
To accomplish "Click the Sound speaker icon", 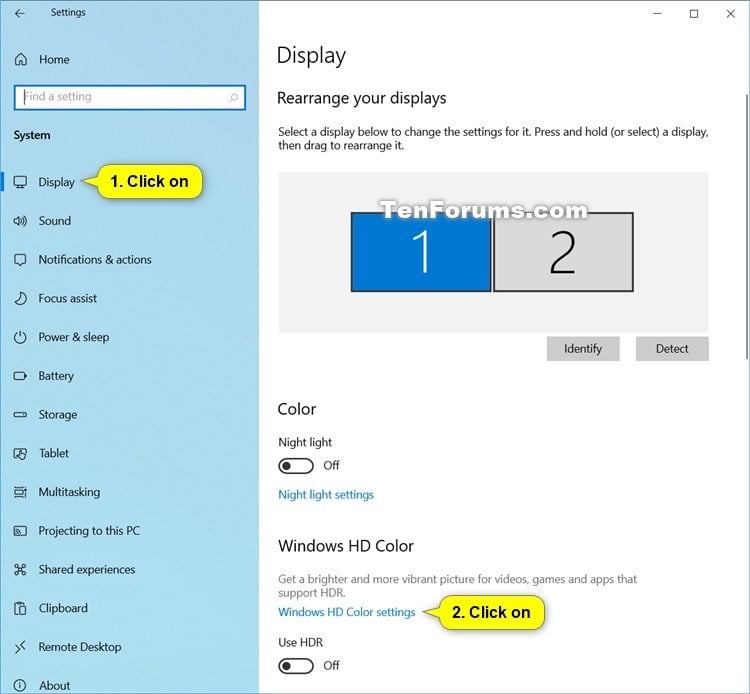I will coord(20,221).
